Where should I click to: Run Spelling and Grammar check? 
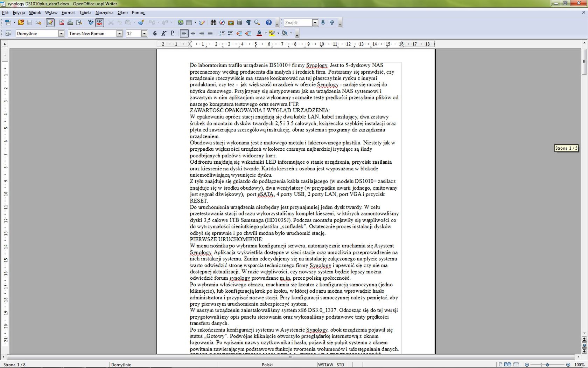91,22
